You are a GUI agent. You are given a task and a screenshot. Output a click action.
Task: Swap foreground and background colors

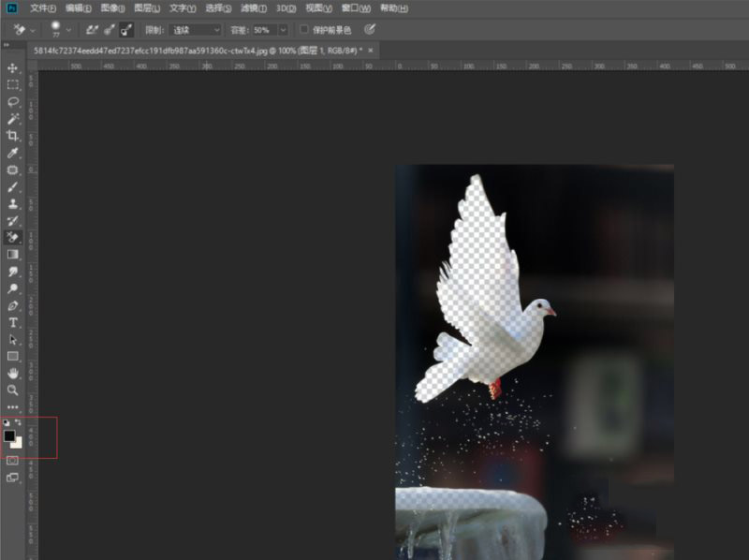coord(19,424)
